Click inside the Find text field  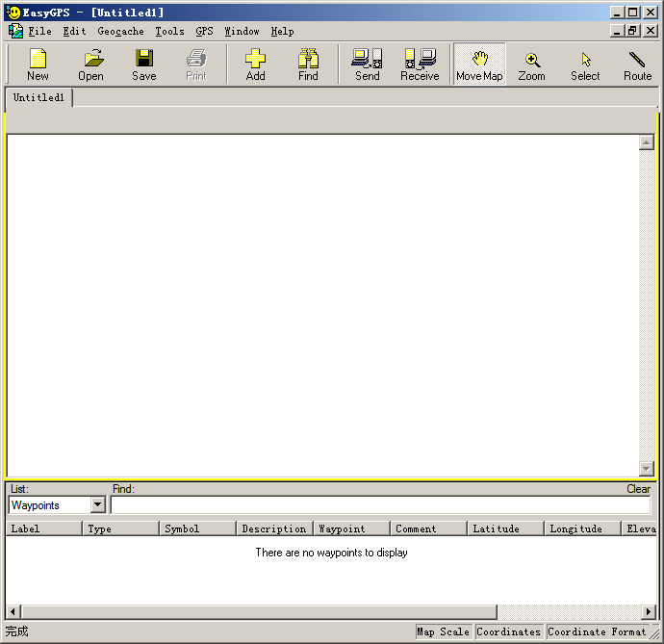(x=380, y=505)
